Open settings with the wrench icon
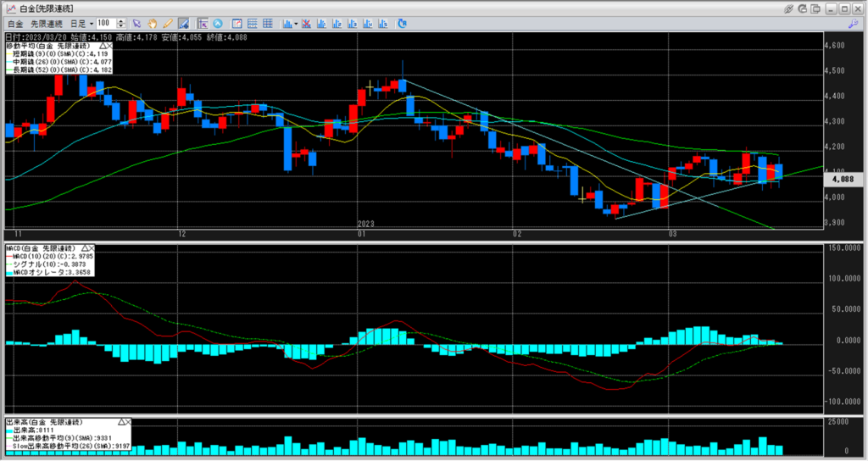868x461 pixels. (x=854, y=24)
